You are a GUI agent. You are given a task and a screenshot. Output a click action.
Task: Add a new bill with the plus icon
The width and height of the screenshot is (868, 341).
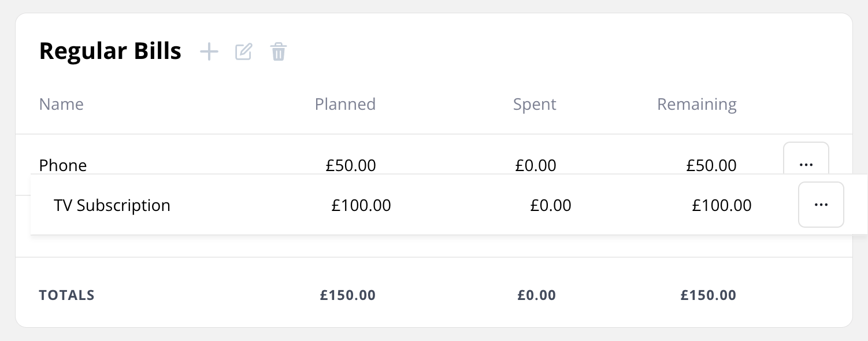click(209, 52)
